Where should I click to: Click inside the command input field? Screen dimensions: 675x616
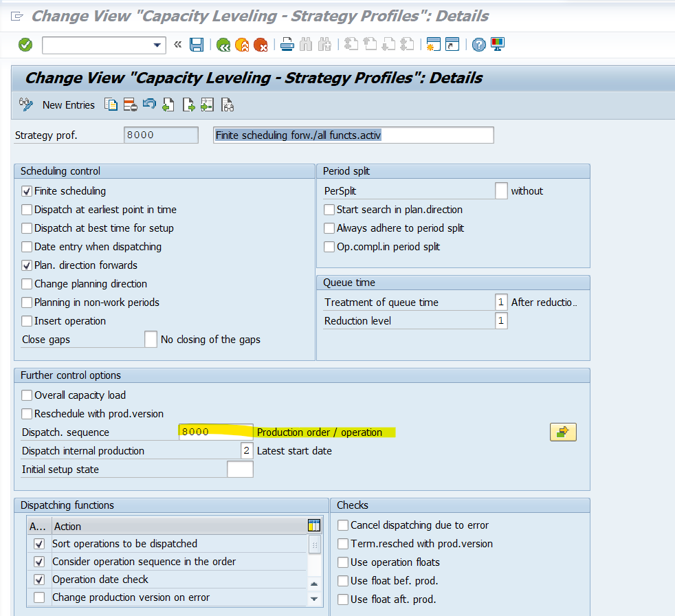pos(98,45)
